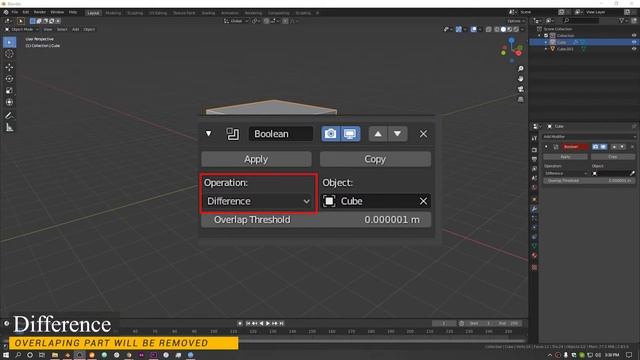Open the viewport Add menu
This screenshot has width=640, height=360.
76,29
